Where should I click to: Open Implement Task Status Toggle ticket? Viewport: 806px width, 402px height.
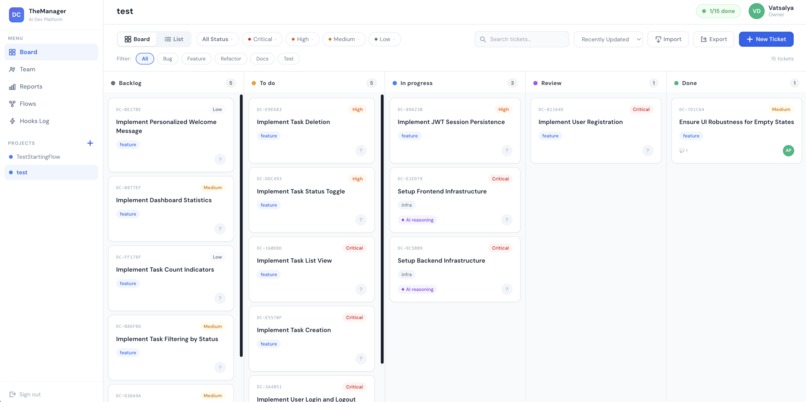(x=312, y=200)
